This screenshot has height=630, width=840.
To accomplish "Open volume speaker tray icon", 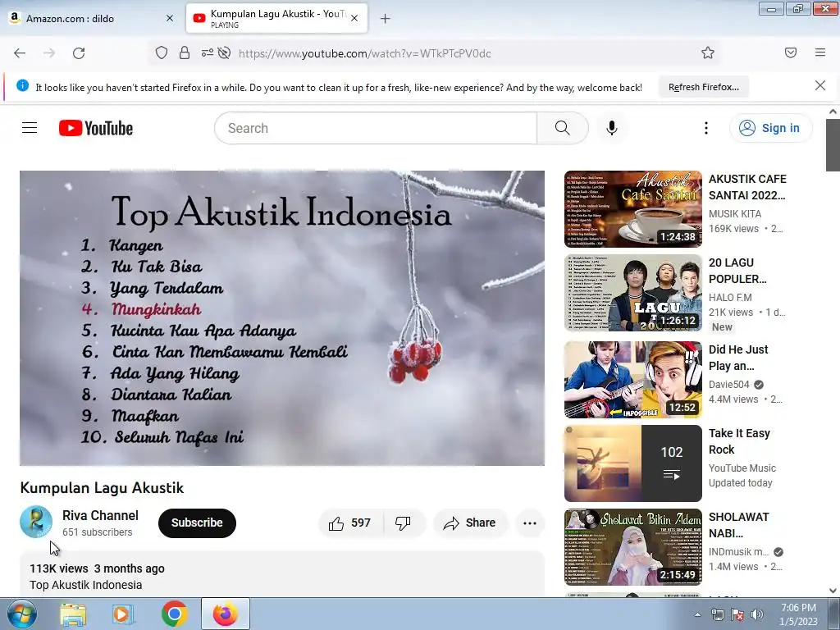I will (x=757, y=615).
